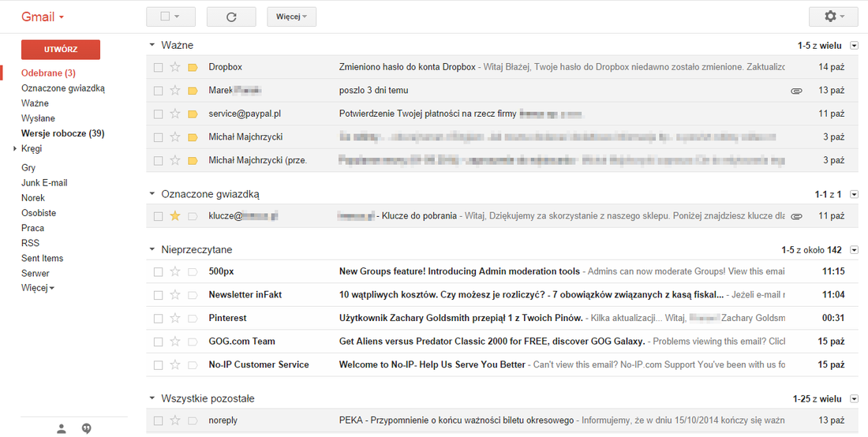This screenshot has height=437, width=868.
Task: Open the Junk E-mail label
Action: (x=44, y=182)
